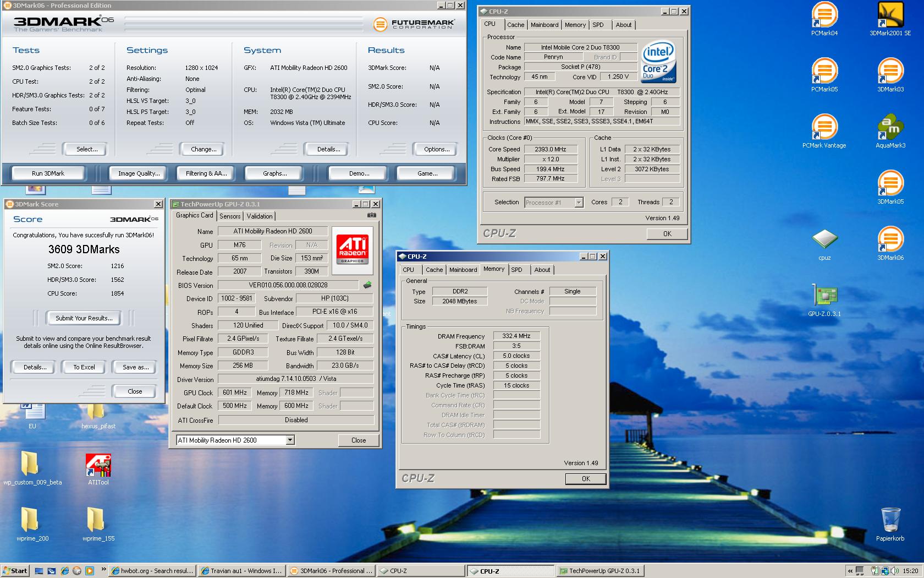Open Memory tab in top CPU-Z window
Image resolution: width=924 pixels, height=578 pixels.
[x=575, y=25]
